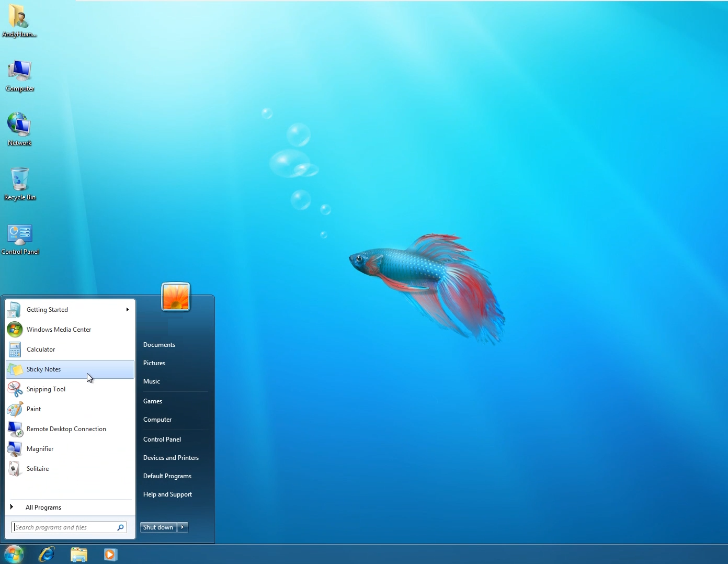728x564 pixels.
Task: Click the Shut down button
Action: [158, 527]
